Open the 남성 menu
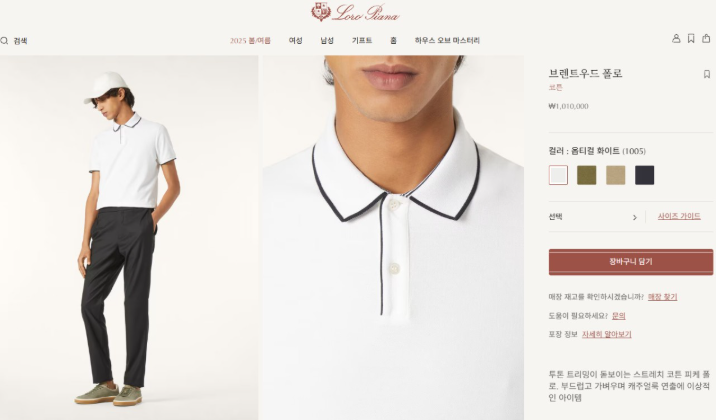The width and height of the screenshot is (716, 420). point(327,41)
